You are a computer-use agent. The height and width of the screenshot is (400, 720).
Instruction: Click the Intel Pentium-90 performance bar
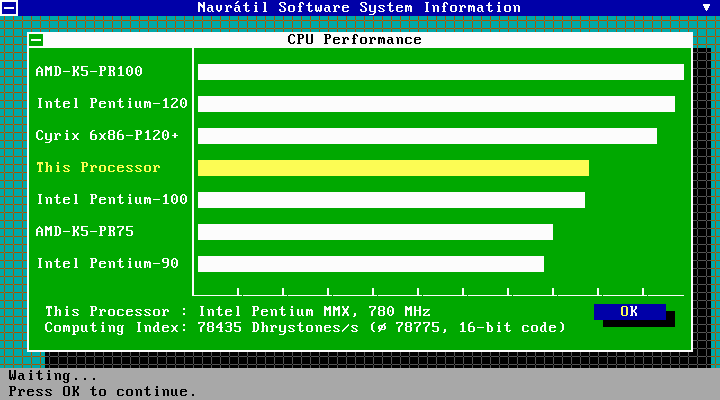coord(371,264)
